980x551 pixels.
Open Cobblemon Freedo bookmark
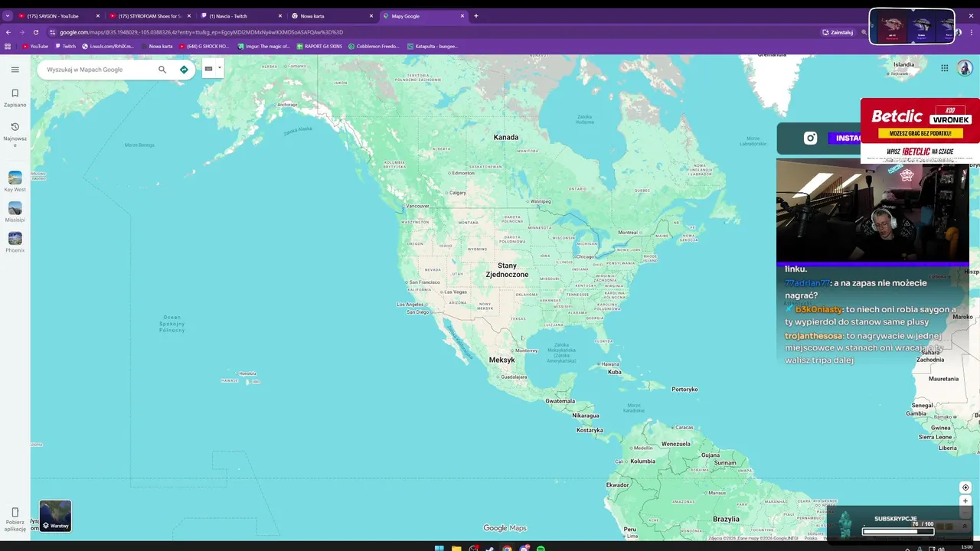tap(374, 46)
